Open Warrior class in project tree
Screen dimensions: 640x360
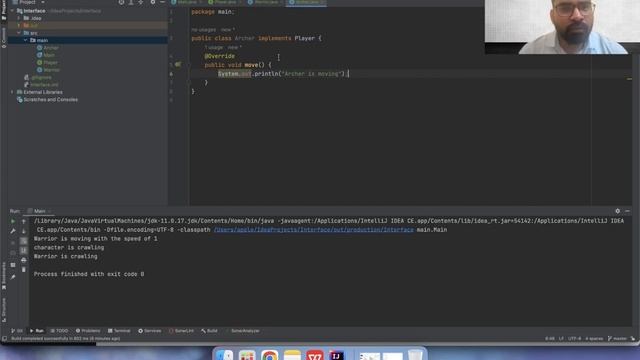coord(49,70)
